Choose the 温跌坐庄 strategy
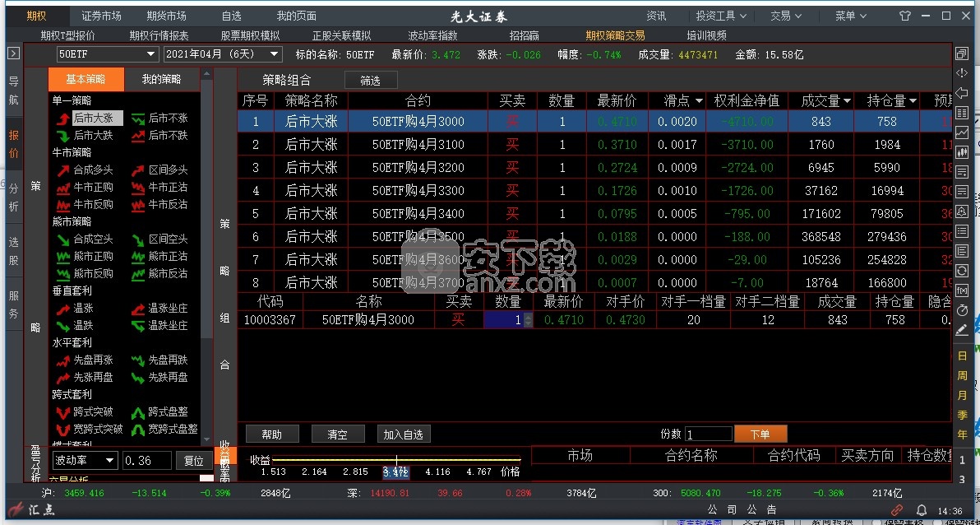 (x=159, y=325)
